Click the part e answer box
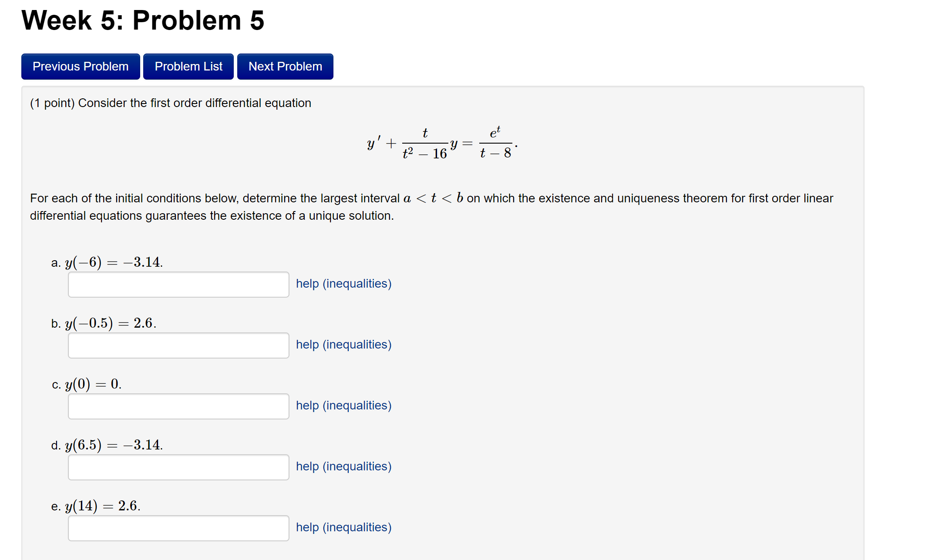The image size is (952, 560). coord(178,528)
